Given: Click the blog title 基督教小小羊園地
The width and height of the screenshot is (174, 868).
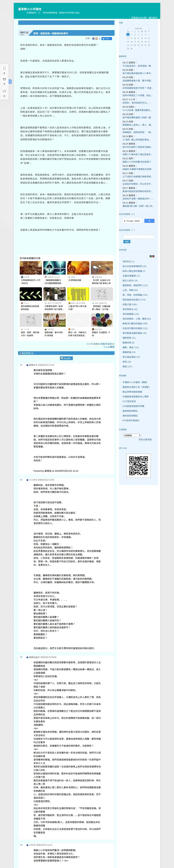Looking at the screenshot, I should [x=30, y=9].
